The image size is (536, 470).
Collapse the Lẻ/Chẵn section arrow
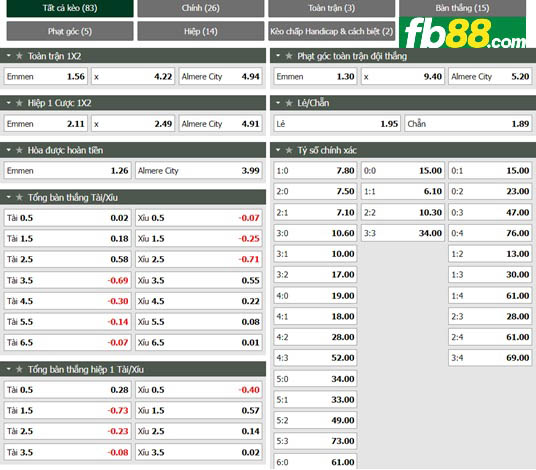tap(278, 103)
